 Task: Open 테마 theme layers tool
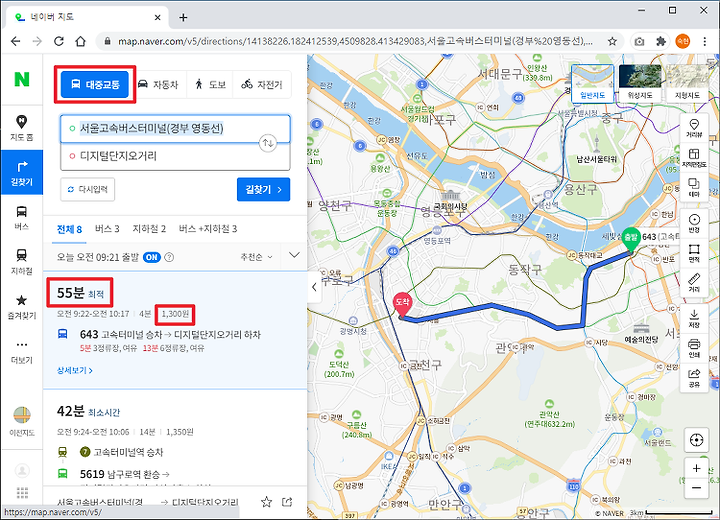pos(694,187)
